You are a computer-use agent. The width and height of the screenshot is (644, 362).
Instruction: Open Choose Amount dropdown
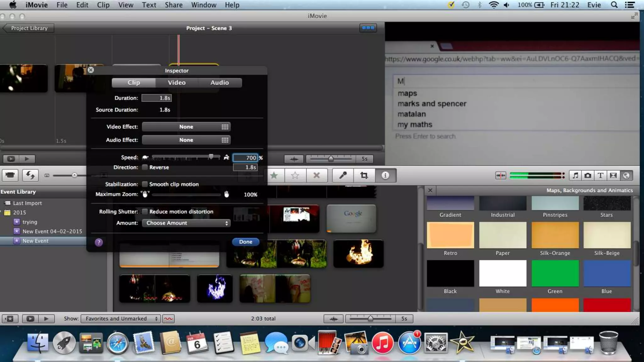(x=186, y=223)
